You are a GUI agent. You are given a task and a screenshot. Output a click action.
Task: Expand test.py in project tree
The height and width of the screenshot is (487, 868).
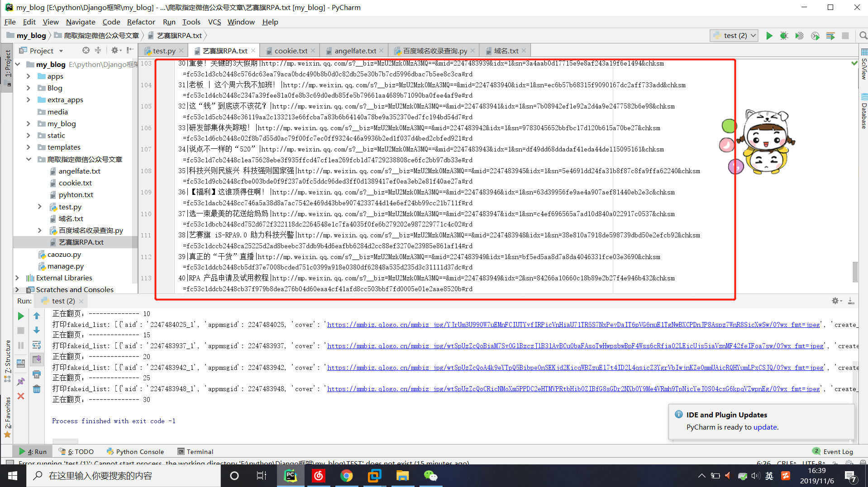click(40, 207)
